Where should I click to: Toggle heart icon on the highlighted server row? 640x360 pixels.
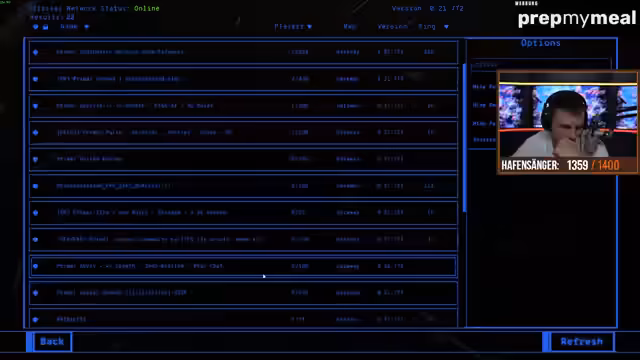(36, 266)
